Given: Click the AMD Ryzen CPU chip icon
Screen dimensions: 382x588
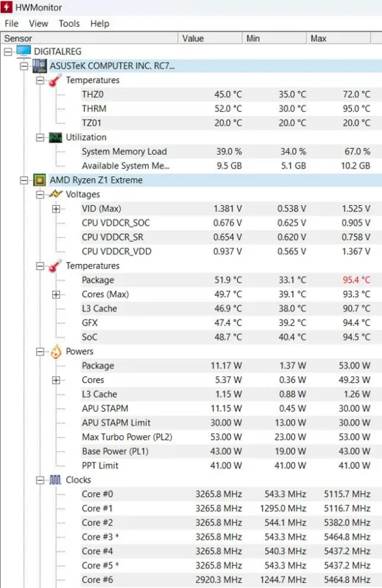Looking at the screenshot, I should coord(40,180).
